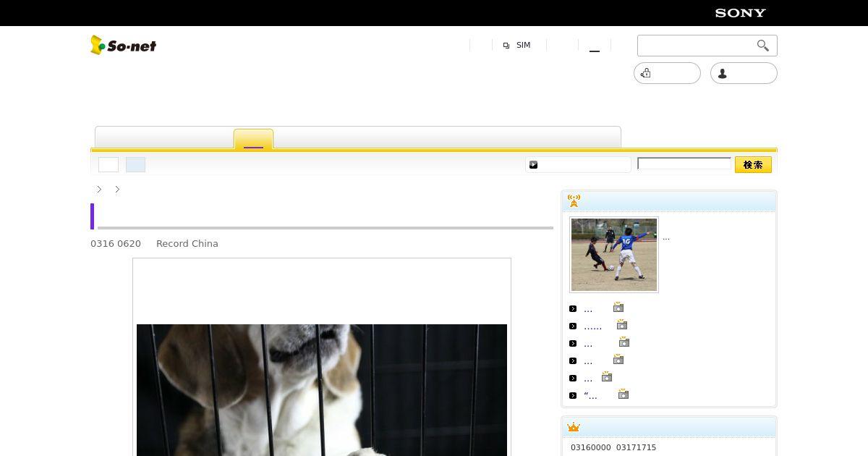The width and height of the screenshot is (868, 456).
Task: Open the beagle dog article photo
Action: pos(322,390)
